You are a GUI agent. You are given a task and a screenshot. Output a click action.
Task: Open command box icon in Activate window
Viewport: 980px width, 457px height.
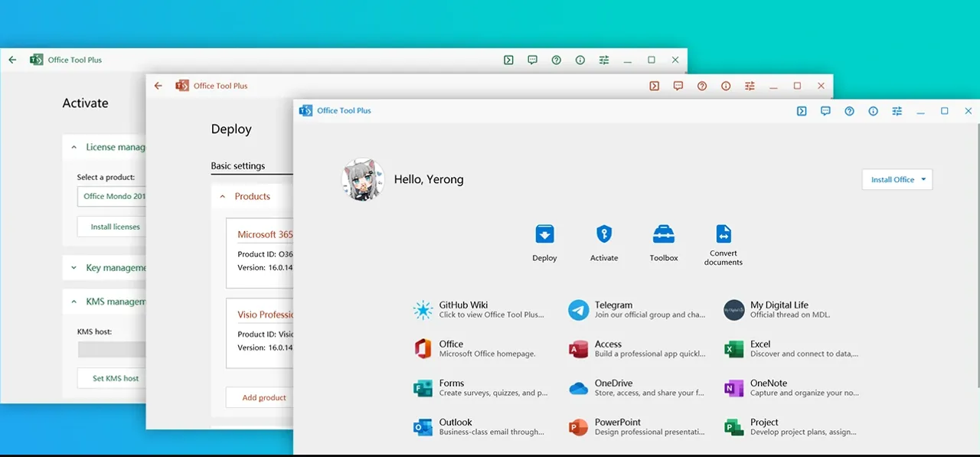pos(508,60)
